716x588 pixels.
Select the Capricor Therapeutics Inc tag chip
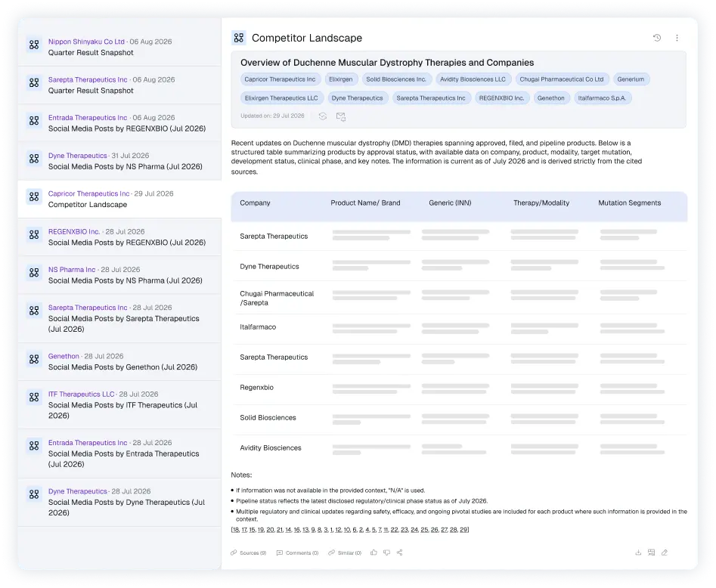click(x=280, y=79)
